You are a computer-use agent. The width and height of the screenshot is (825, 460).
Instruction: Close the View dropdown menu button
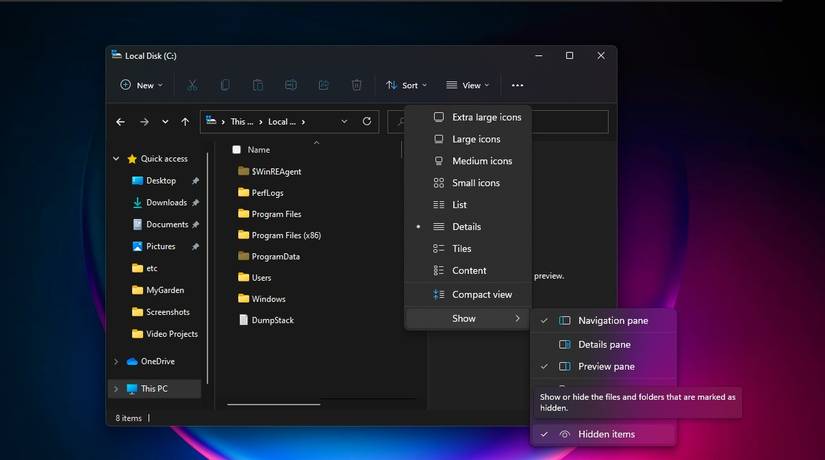point(468,85)
